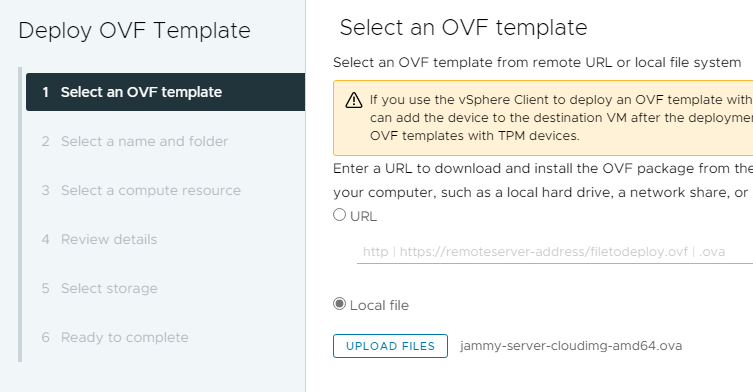Click the "Select an OVF template" page heading
This screenshot has width=753, height=392.
[463, 27]
